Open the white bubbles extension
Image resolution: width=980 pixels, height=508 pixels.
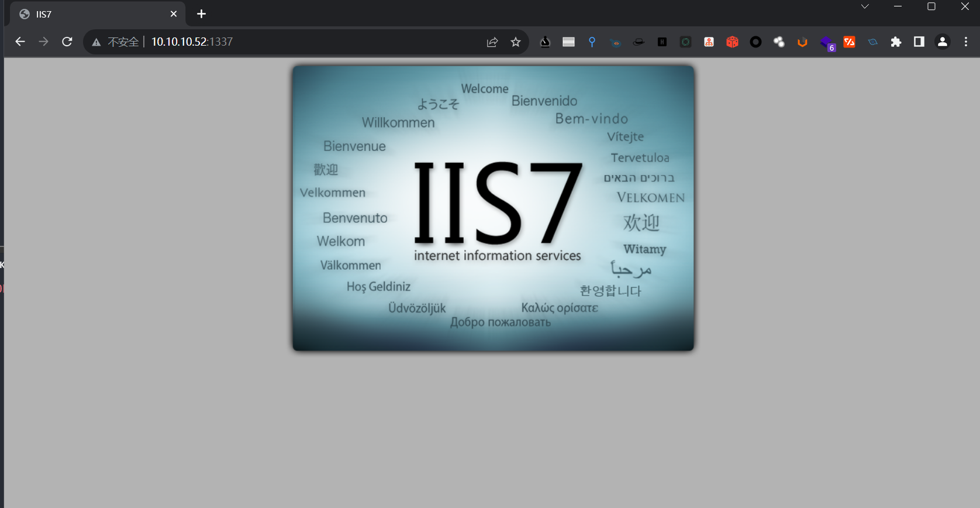(779, 42)
